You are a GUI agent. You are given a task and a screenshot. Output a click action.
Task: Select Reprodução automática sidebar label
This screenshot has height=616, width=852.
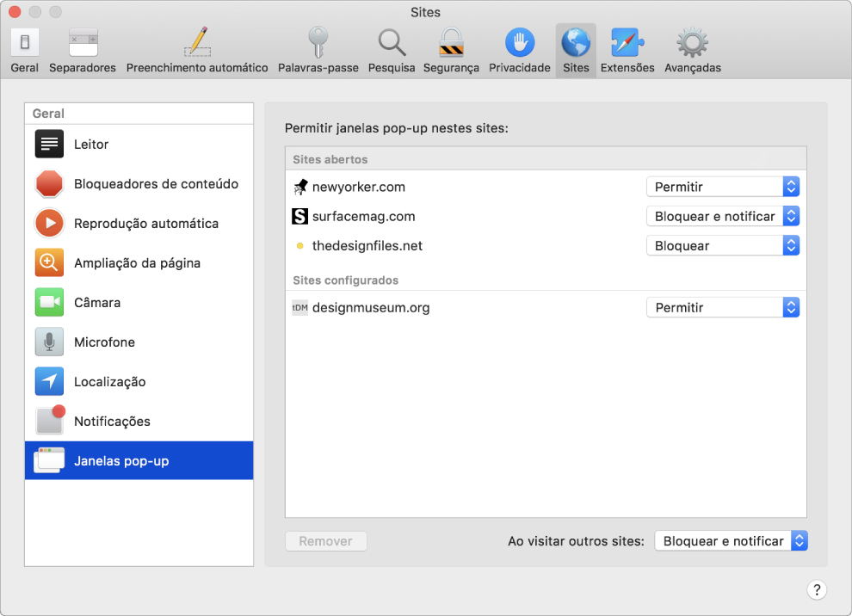point(146,224)
